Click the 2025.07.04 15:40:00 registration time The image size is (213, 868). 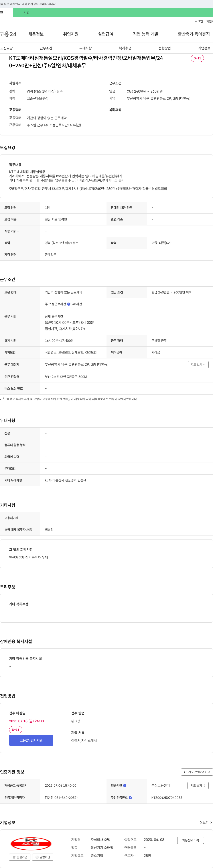click(61, 786)
